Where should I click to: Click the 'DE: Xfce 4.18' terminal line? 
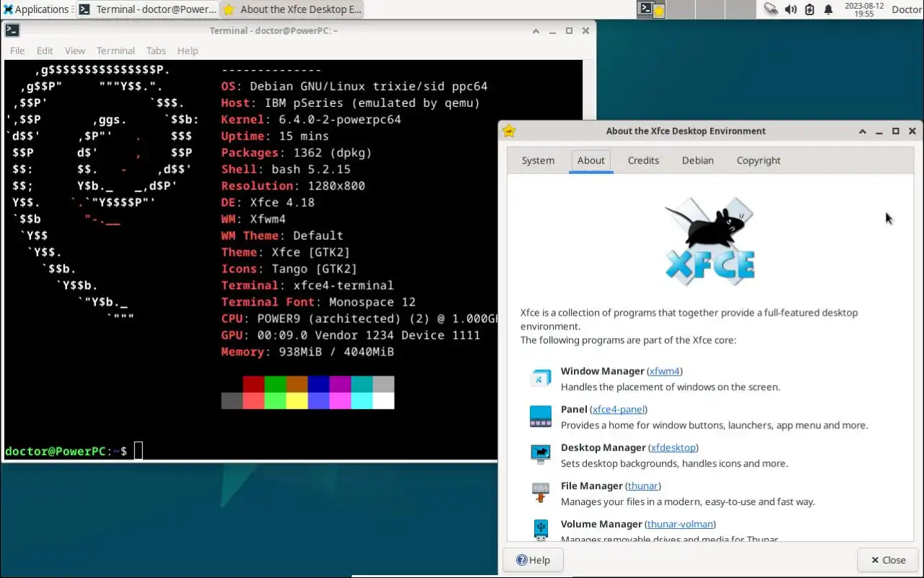pos(268,202)
